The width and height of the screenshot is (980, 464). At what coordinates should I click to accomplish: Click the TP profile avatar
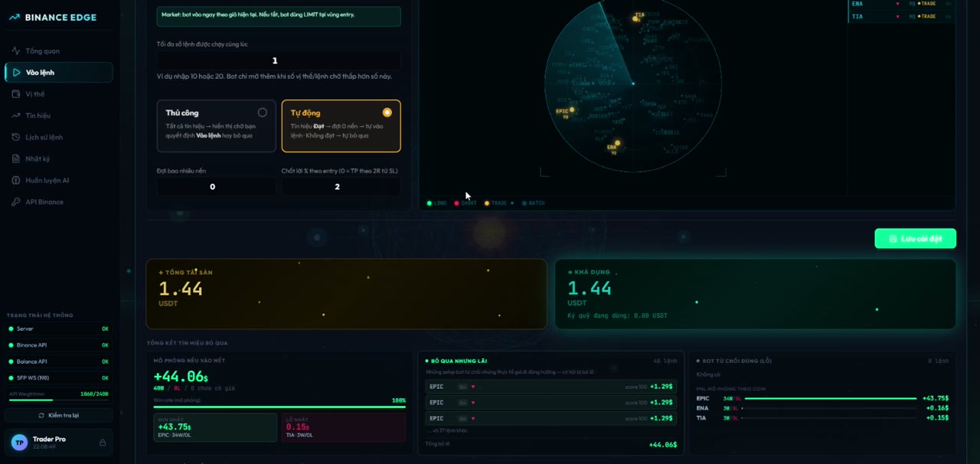click(x=20, y=443)
